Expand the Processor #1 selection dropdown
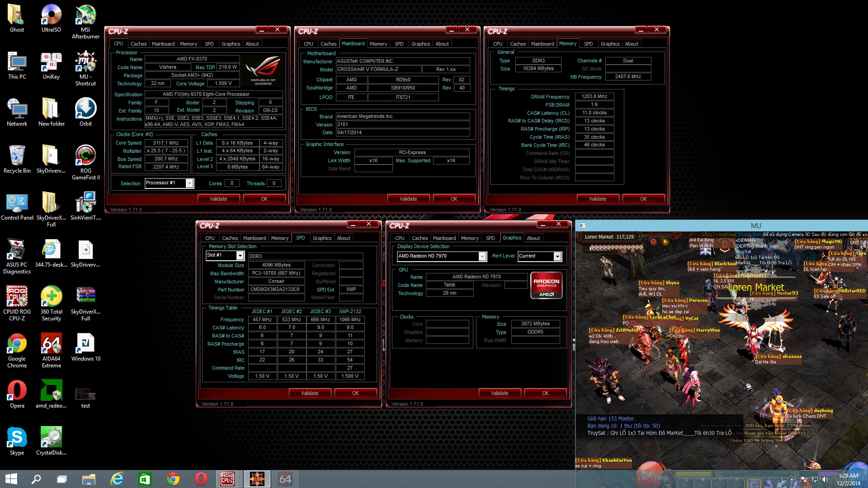The height and width of the screenshot is (488, 868). point(189,183)
